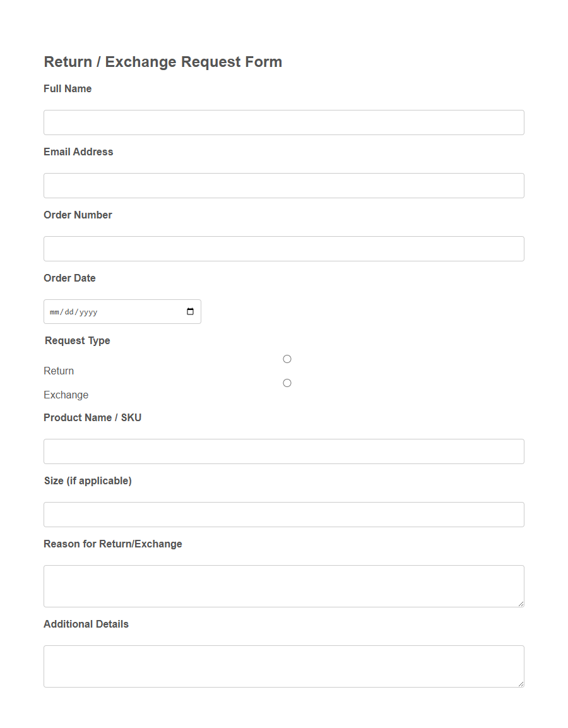568x728 pixels.
Task: Click the Product Name / SKU field
Action: [x=283, y=451]
